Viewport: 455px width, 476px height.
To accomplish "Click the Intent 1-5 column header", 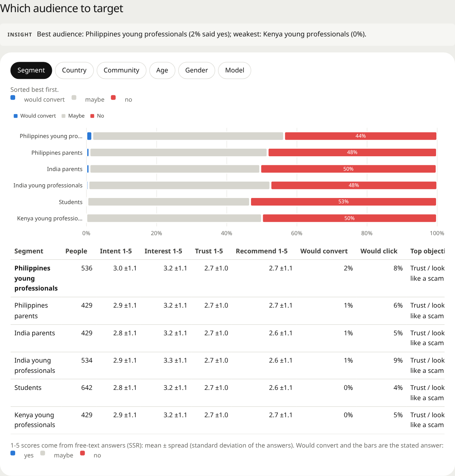I will tap(116, 251).
